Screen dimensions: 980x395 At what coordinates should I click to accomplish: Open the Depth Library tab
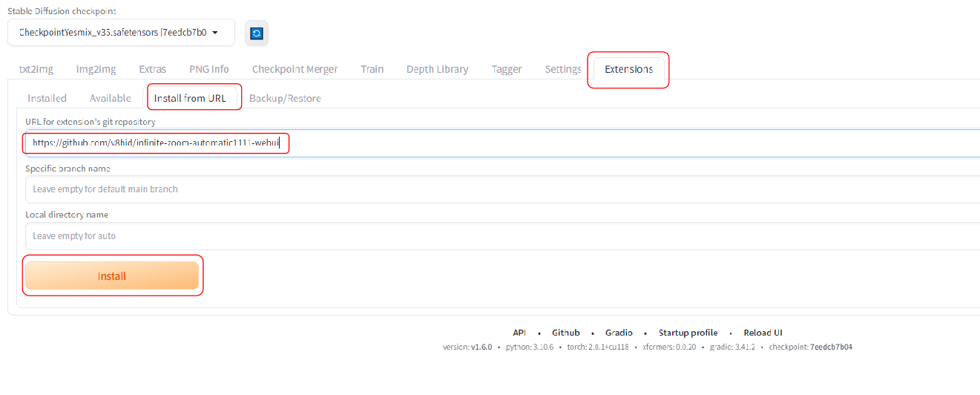[x=437, y=69]
